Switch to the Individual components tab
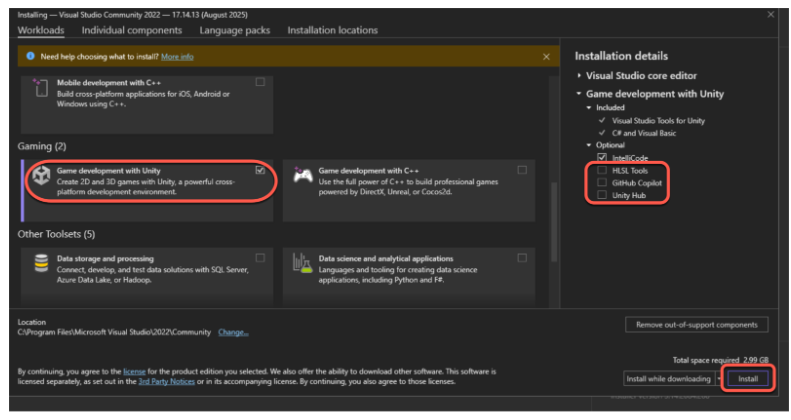The height and width of the screenshot is (420, 791). [x=132, y=31]
